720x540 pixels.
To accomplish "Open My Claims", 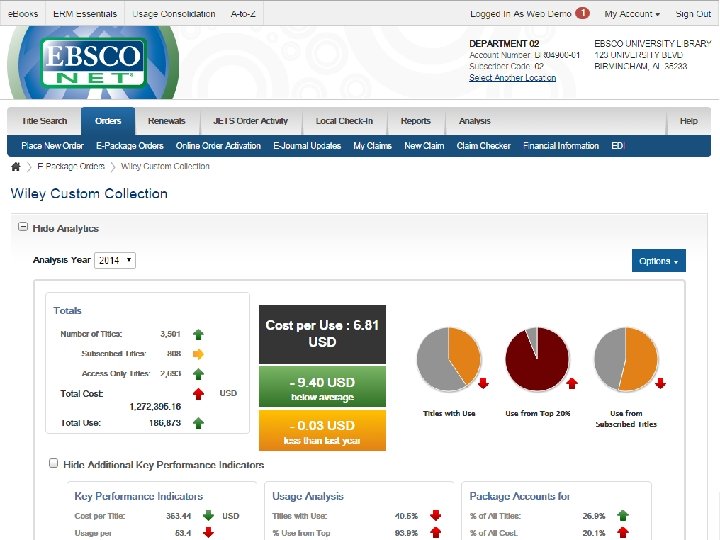I will click(x=372, y=146).
